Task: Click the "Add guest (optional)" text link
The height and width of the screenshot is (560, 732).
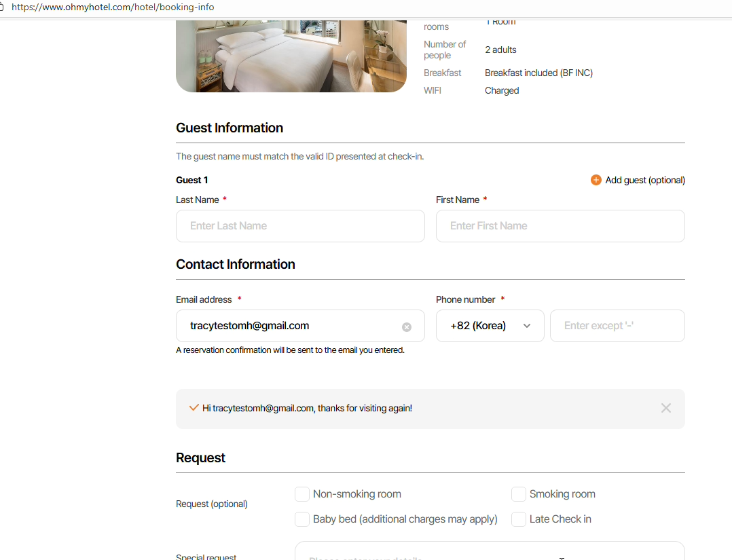Action: click(645, 180)
